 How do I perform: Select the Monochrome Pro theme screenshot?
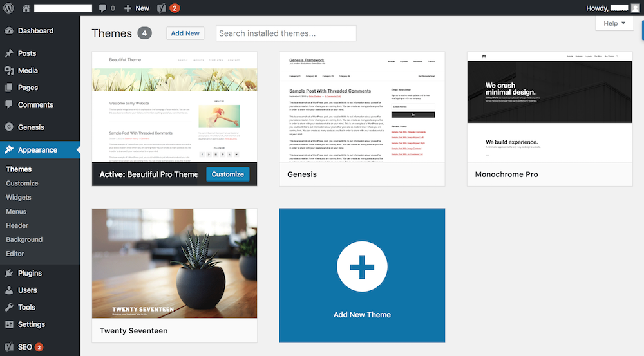point(549,107)
